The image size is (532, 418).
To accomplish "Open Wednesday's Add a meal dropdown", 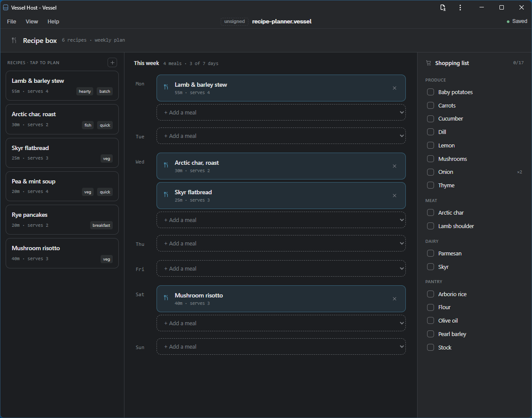I will click(x=281, y=220).
